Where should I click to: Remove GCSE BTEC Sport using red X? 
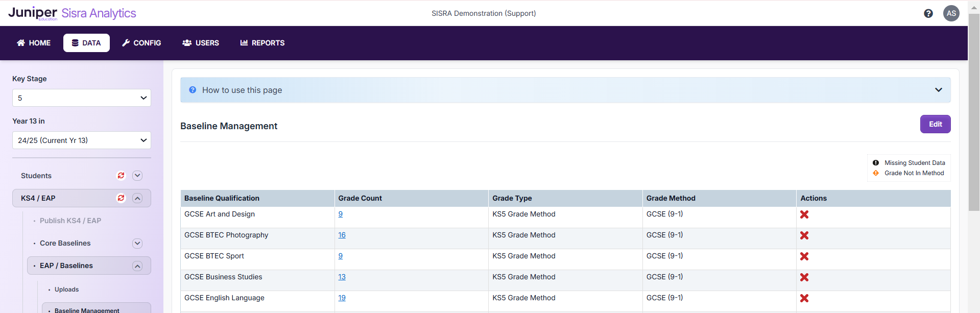(x=804, y=256)
